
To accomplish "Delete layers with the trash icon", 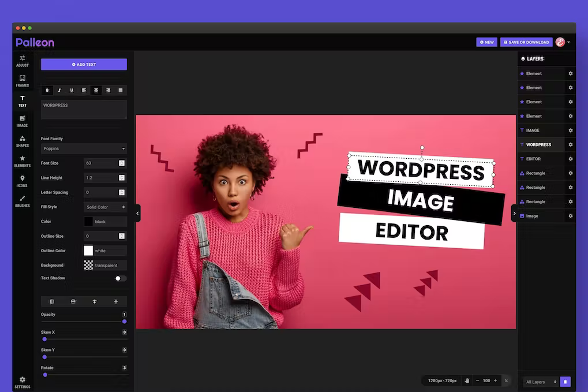I will pos(565,382).
